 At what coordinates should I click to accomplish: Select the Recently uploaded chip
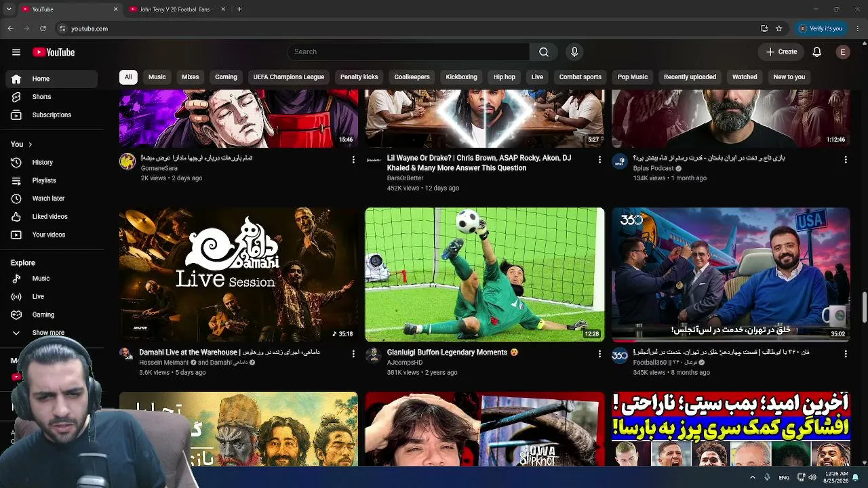690,77
